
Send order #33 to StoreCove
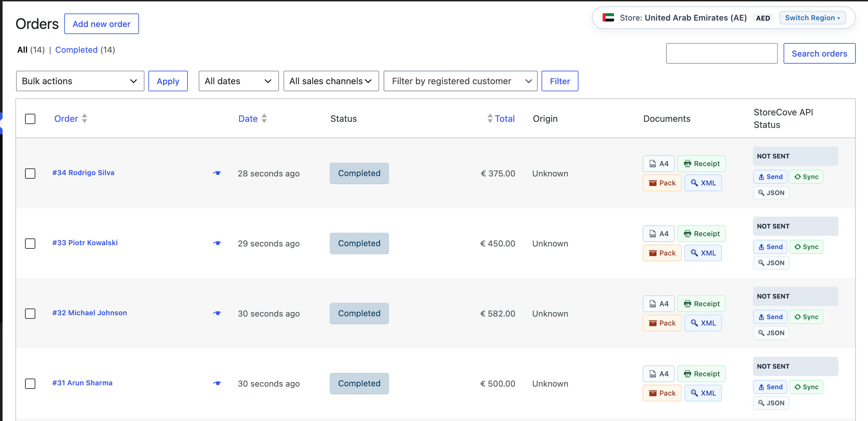pos(770,247)
